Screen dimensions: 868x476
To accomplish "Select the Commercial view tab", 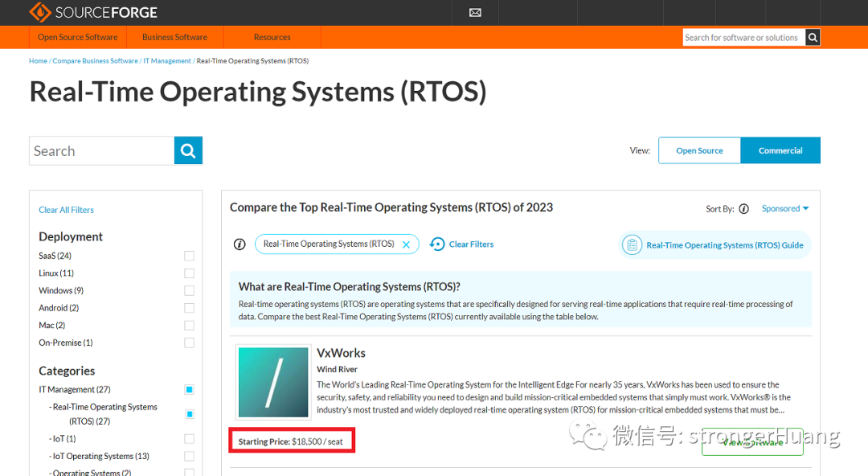I will click(x=780, y=150).
